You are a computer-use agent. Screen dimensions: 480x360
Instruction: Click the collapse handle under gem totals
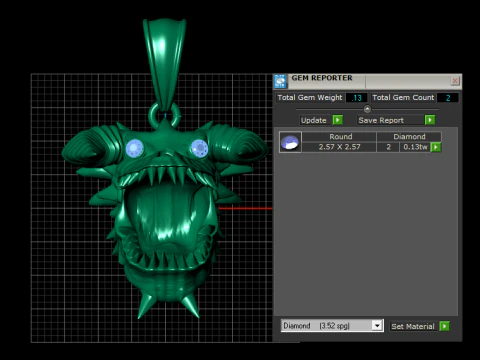click(x=367, y=109)
